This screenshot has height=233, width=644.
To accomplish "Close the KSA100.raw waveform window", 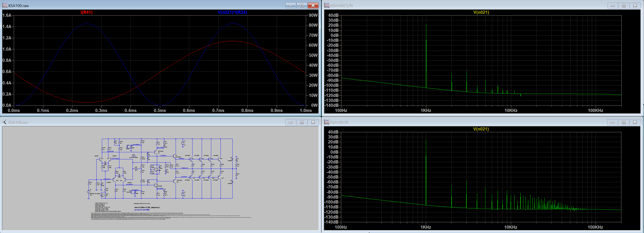I will 313,6.
